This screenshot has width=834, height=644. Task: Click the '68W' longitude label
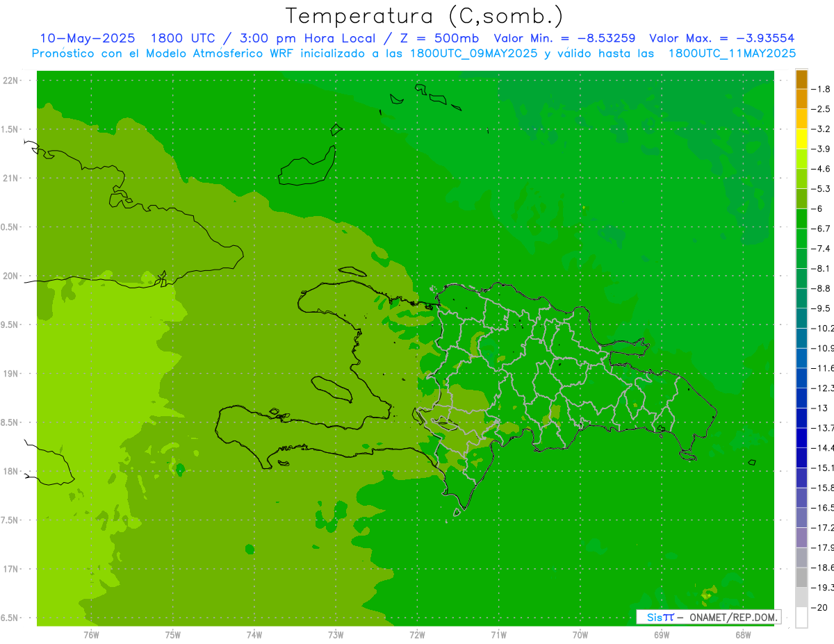click(x=743, y=635)
